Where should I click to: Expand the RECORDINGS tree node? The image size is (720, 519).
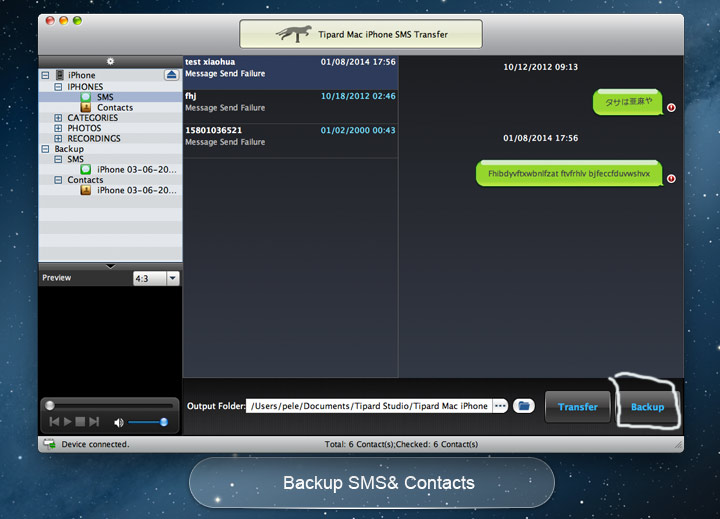pyautogui.click(x=58, y=138)
